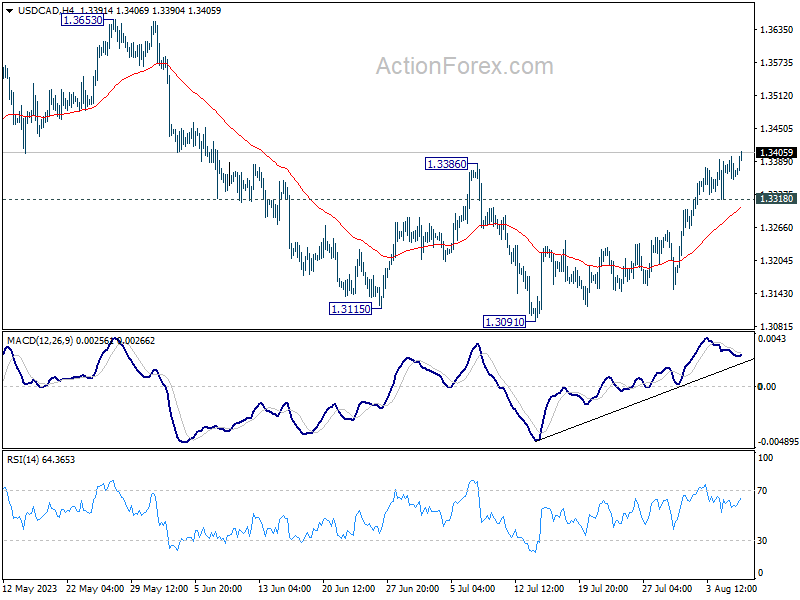The height and width of the screenshot is (600, 800).
Task: Click the RSI 100 scale label
Action: pyautogui.click(x=765, y=458)
